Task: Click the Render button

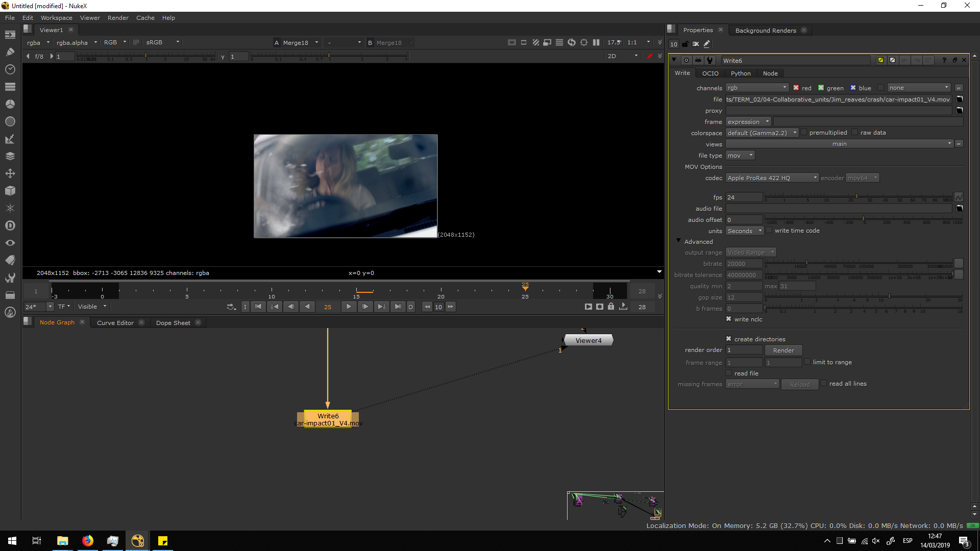Action: [783, 350]
